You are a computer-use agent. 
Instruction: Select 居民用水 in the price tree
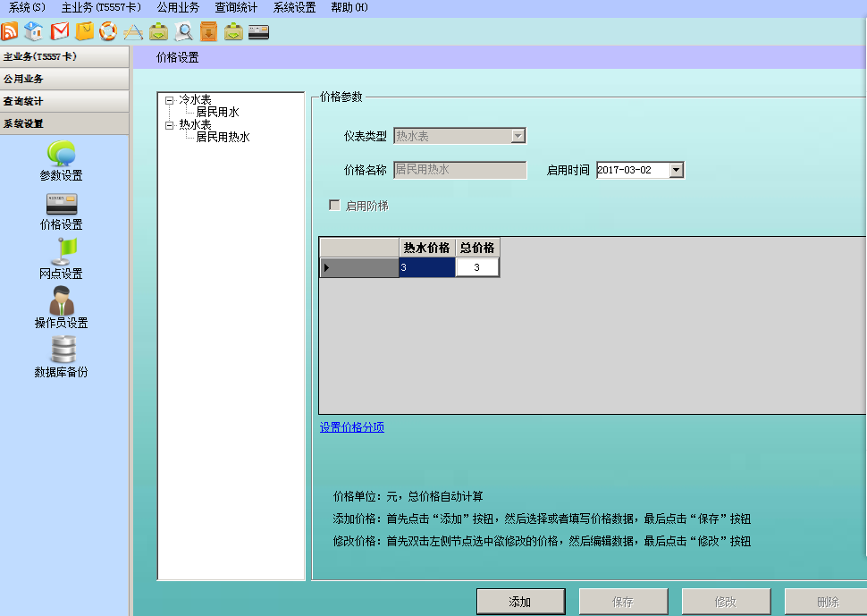coord(217,113)
